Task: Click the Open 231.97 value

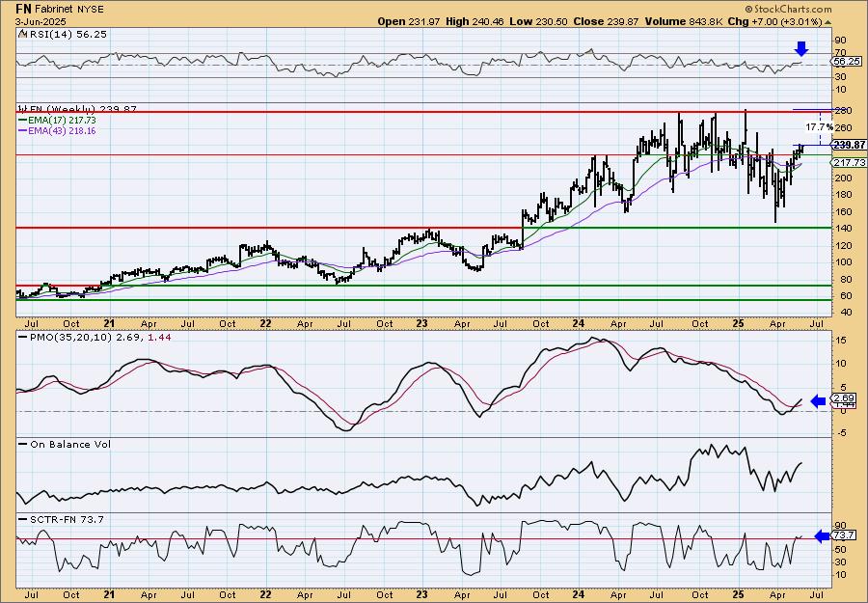Action: [x=409, y=21]
